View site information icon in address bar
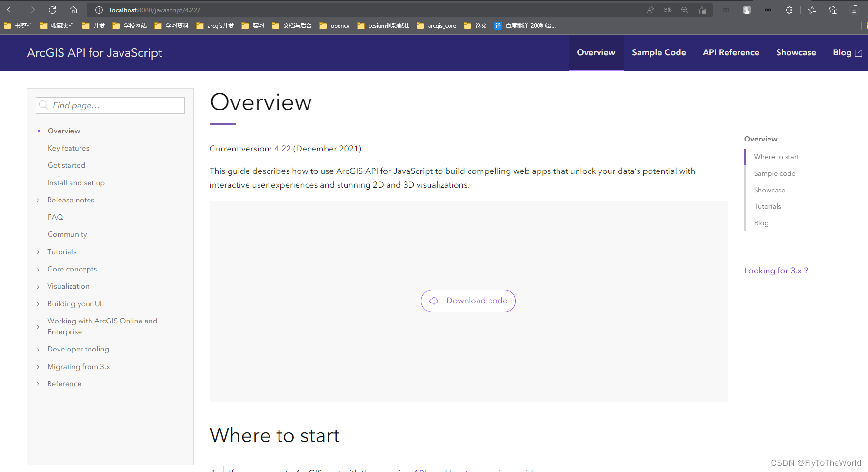 99,10
